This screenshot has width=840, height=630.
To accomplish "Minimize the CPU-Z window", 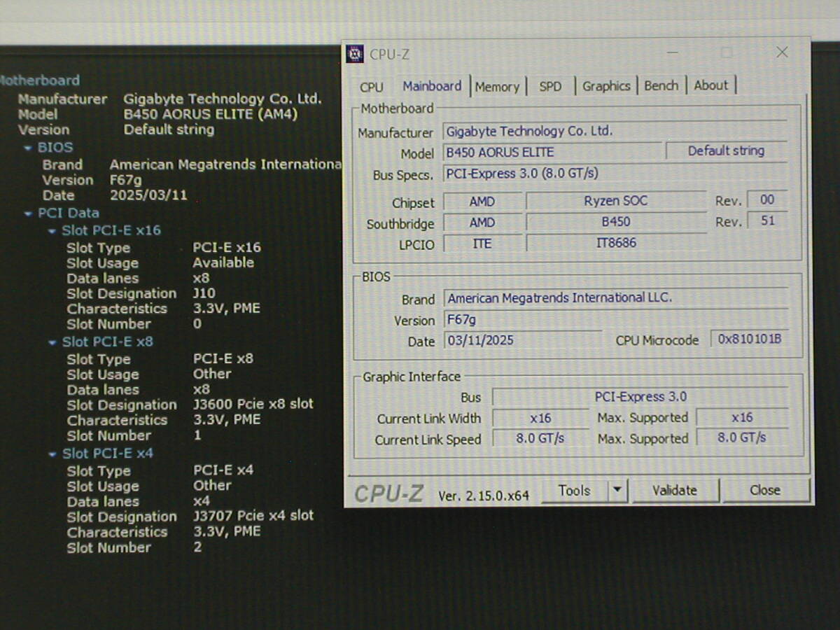I will (672, 53).
